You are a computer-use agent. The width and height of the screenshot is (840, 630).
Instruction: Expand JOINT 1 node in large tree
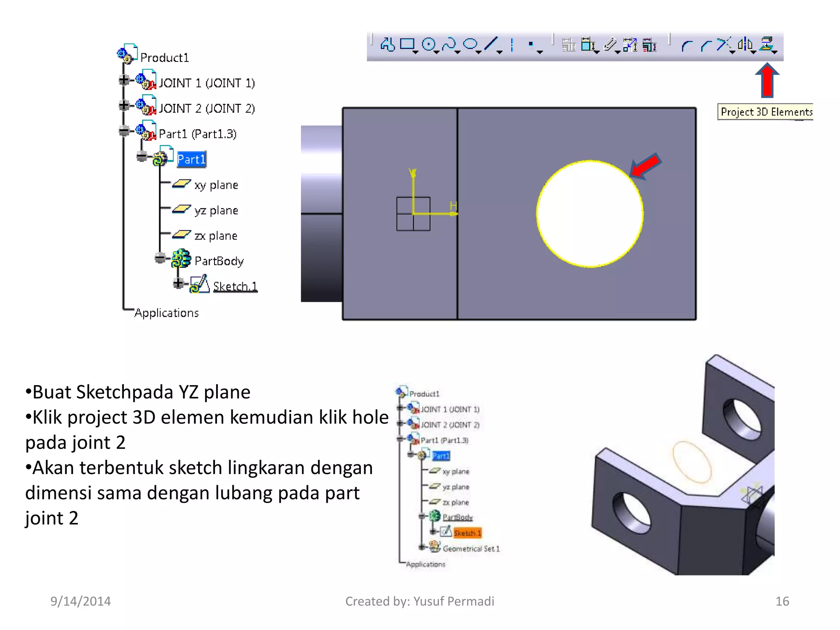124,80
